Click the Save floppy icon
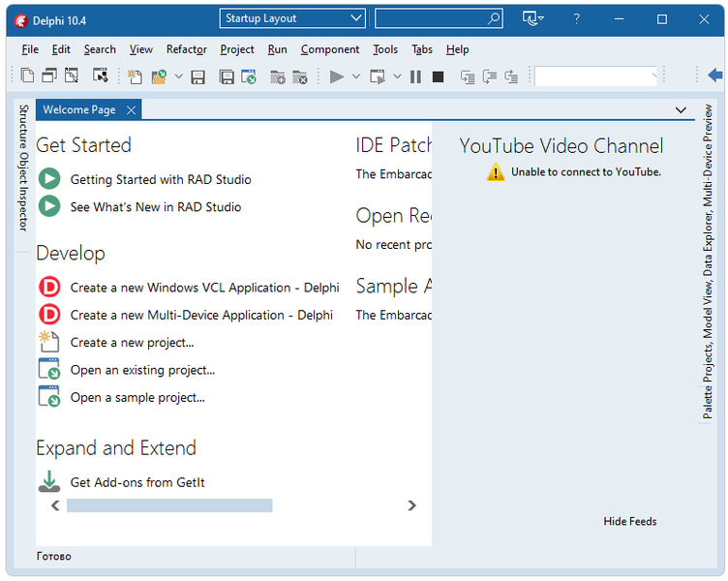 coord(198,76)
